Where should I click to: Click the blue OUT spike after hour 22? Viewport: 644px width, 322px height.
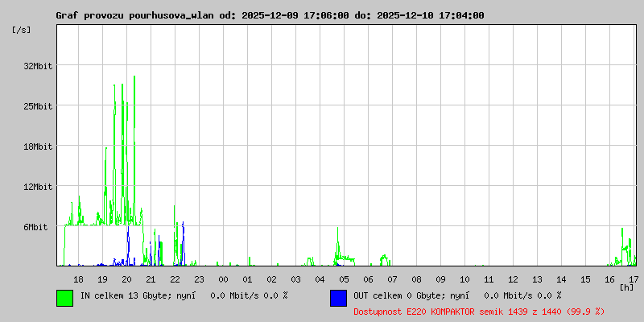183,244
